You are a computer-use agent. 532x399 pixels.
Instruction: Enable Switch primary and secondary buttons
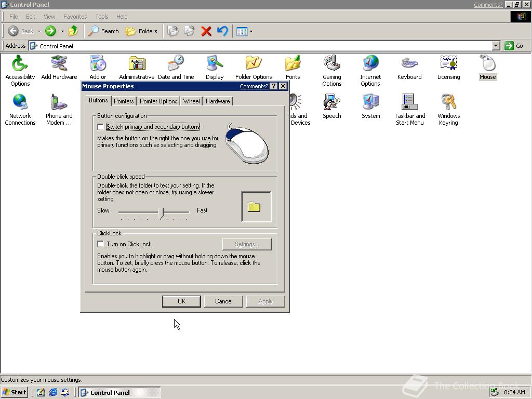point(100,127)
